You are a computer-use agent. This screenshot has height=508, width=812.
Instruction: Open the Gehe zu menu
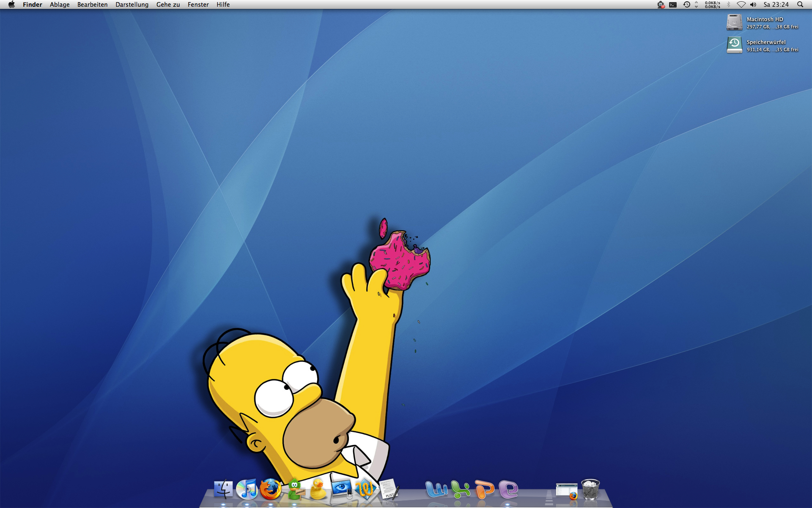coord(168,5)
